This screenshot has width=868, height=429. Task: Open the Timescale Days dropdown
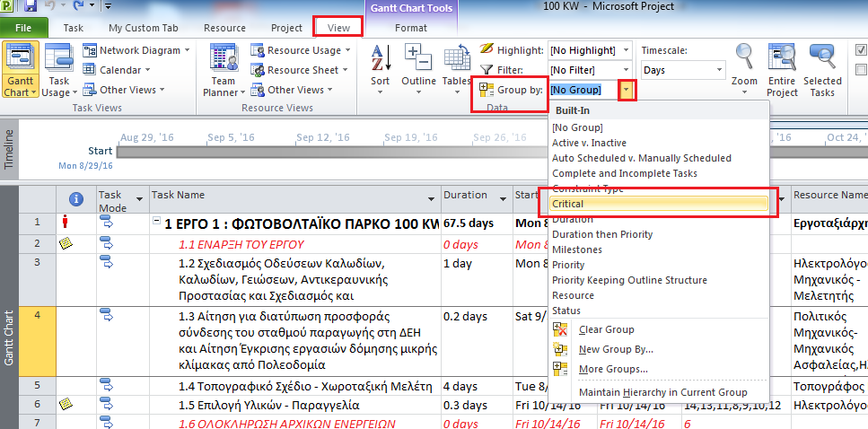pos(719,70)
